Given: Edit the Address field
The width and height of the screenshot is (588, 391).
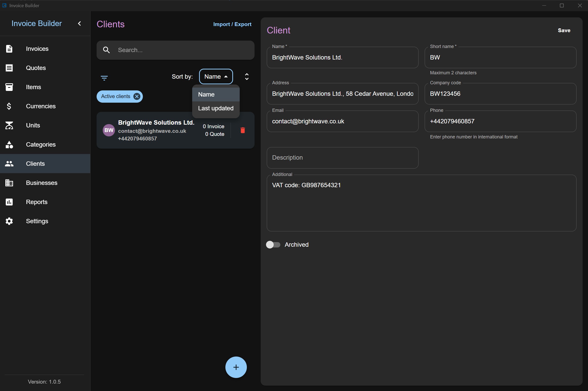Looking at the screenshot, I should tap(342, 94).
